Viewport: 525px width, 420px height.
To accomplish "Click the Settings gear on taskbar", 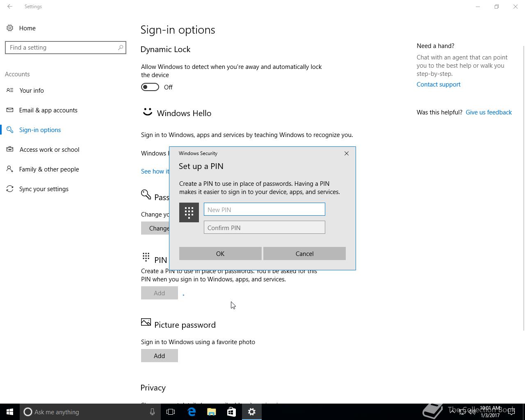I will point(252,412).
